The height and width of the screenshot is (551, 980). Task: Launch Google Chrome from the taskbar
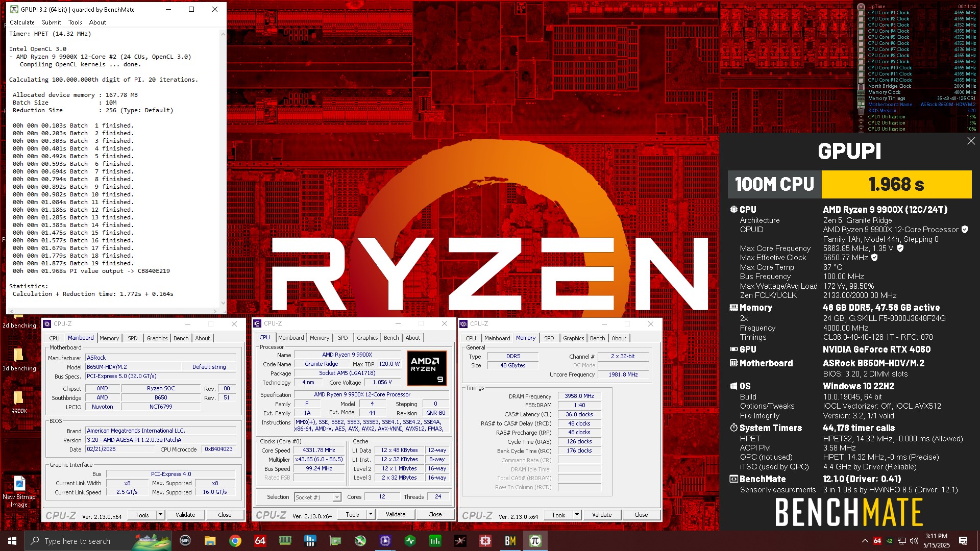pos(235,541)
